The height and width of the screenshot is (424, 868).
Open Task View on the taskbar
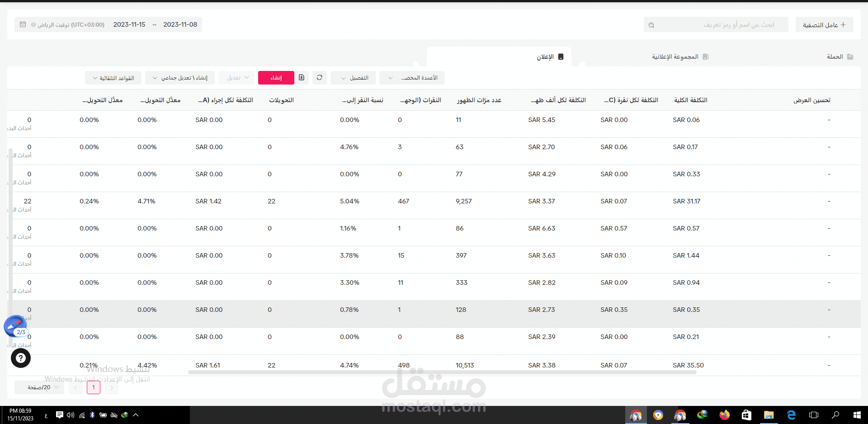pos(814,415)
